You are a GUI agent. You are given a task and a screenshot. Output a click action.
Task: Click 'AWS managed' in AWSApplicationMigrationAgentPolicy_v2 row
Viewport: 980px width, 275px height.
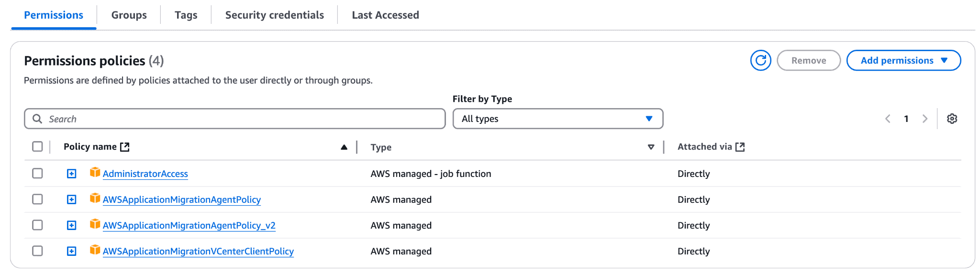(401, 225)
